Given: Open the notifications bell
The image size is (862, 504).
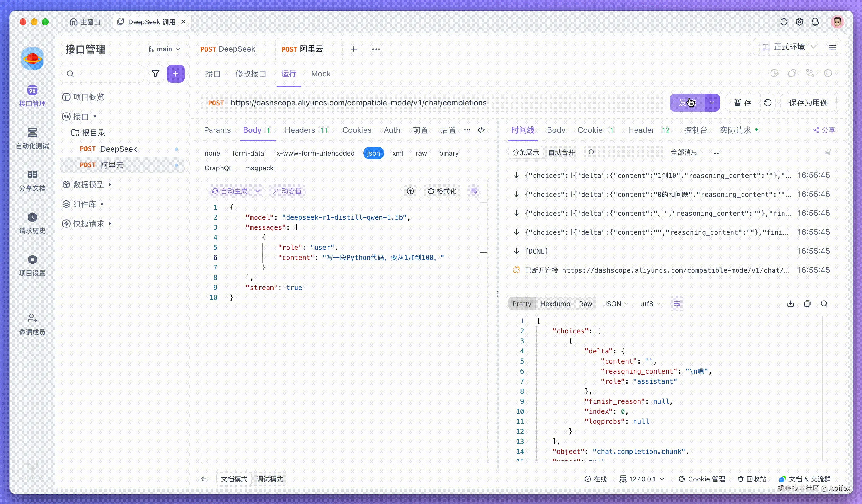Looking at the screenshot, I should [x=815, y=22].
